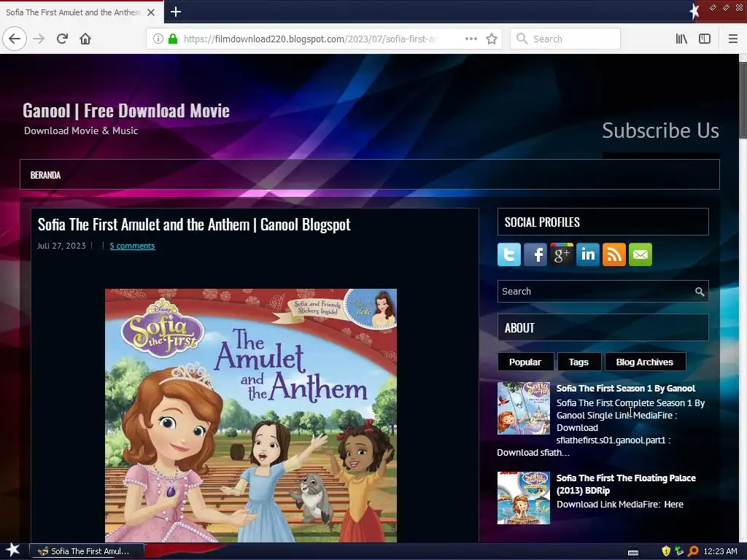Click the yellow shield tray icon
This screenshot has width=747, height=560.
pyautogui.click(x=666, y=551)
